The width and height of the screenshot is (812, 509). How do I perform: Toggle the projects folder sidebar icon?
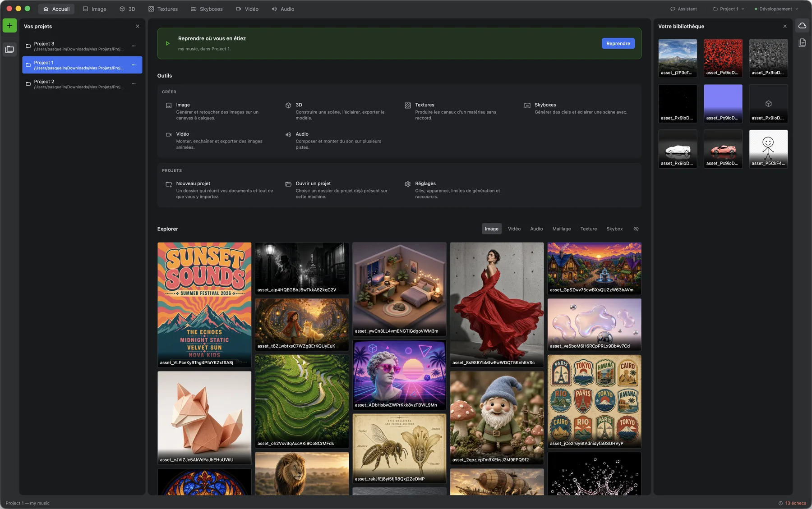point(9,50)
